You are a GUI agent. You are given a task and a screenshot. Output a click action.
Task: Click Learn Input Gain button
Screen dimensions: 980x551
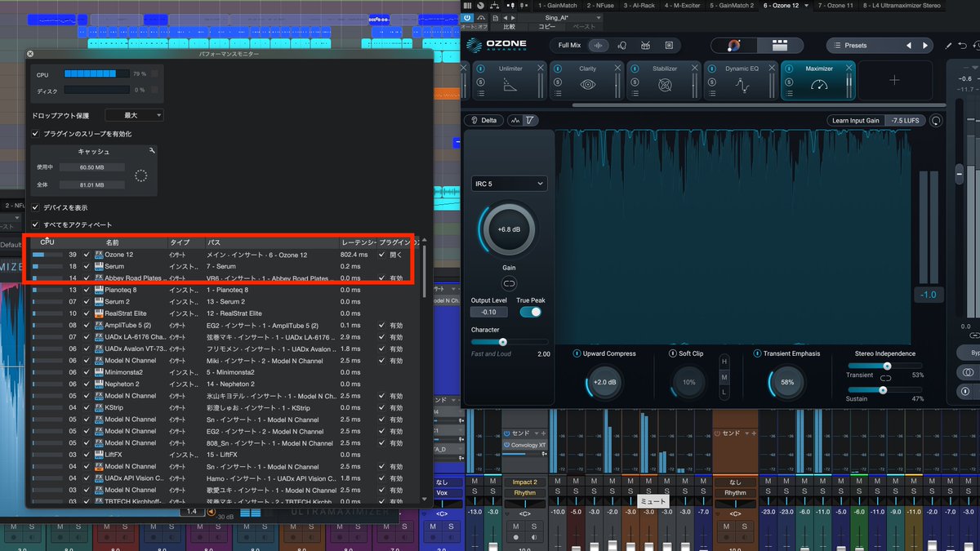click(x=855, y=121)
